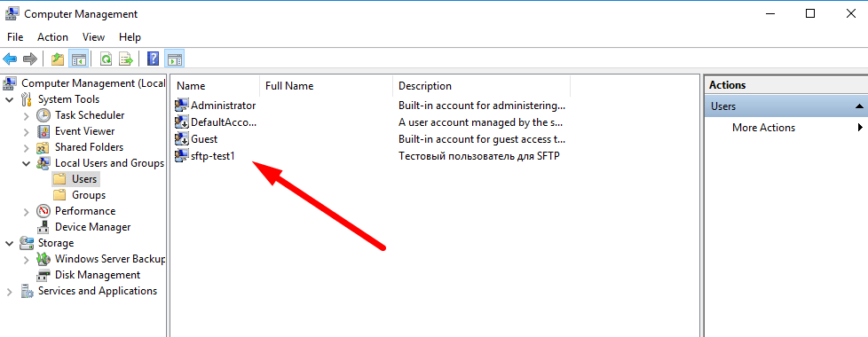Click the sftp-test1 user icon

point(182,156)
